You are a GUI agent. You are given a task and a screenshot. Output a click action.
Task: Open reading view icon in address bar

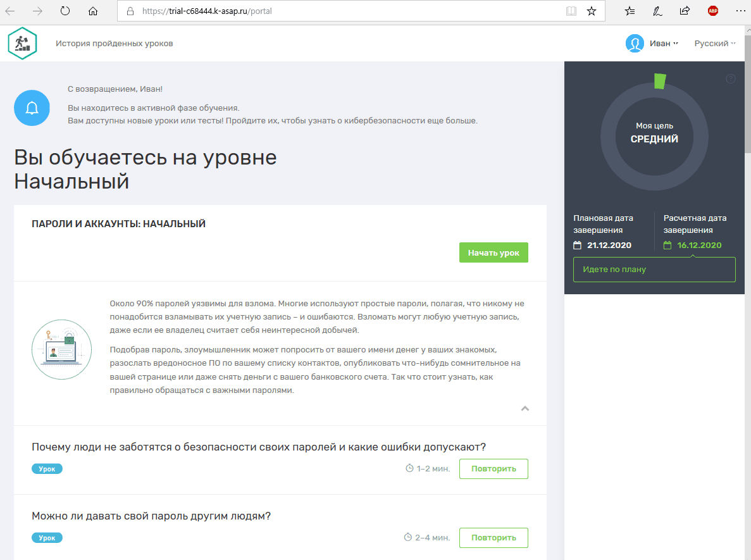click(x=571, y=11)
